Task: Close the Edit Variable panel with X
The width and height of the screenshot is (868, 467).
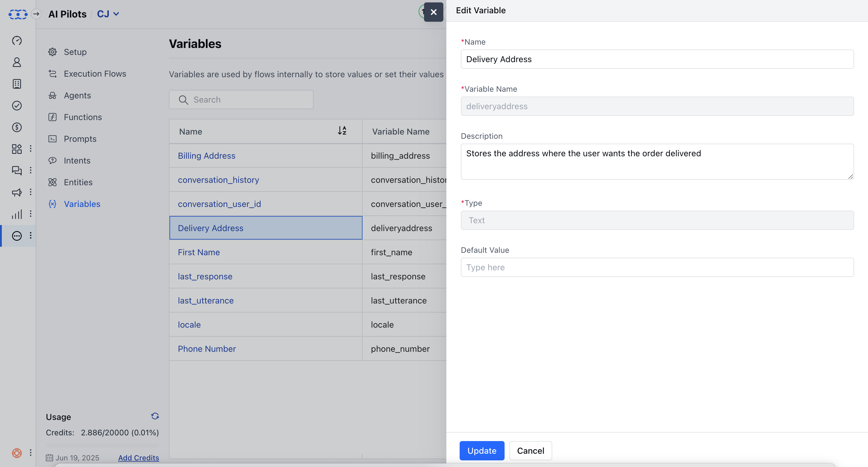Action: pos(433,12)
